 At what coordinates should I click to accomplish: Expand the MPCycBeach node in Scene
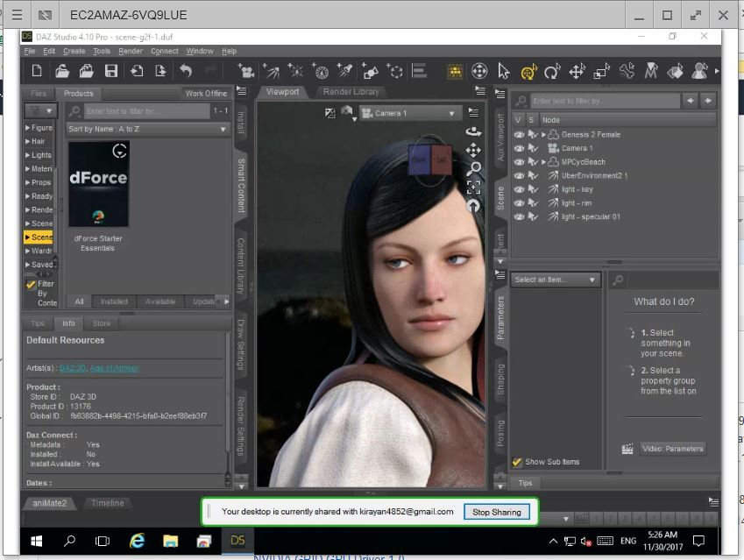[x=544, y=162]
